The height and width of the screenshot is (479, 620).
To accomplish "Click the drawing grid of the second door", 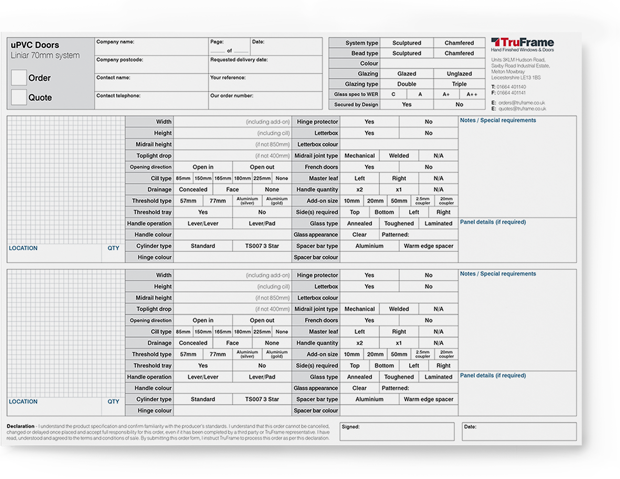I will [x=66, y=333].
